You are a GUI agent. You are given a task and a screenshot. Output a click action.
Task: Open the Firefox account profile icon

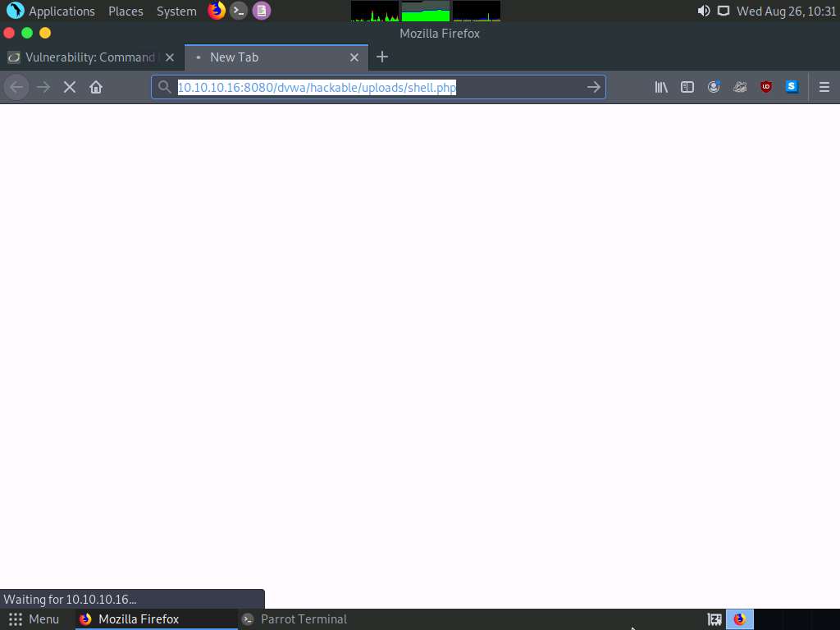713,87
